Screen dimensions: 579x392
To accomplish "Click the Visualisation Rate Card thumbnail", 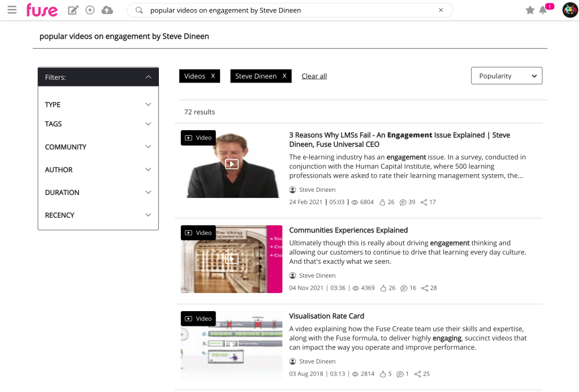I will tap(231, 344).
